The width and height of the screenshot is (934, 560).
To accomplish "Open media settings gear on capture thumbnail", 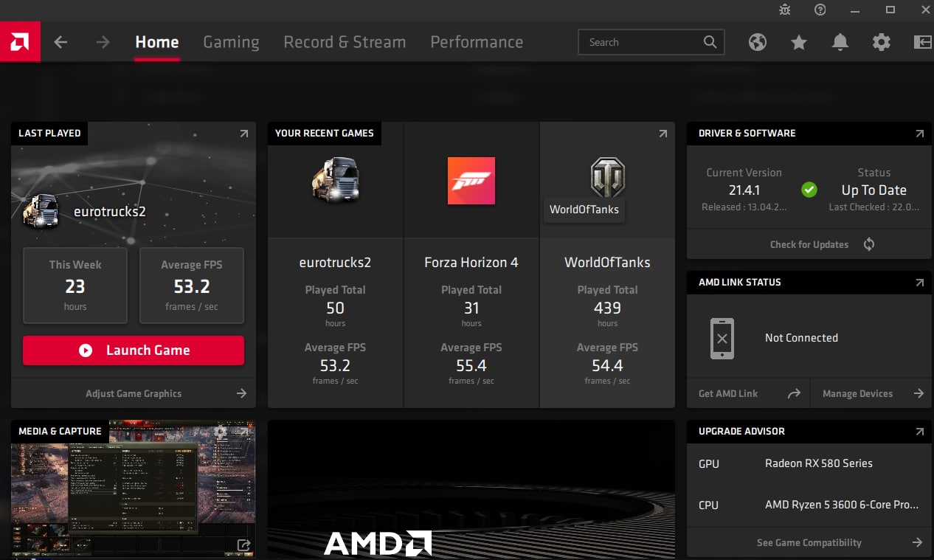I will tap(221, 432).
